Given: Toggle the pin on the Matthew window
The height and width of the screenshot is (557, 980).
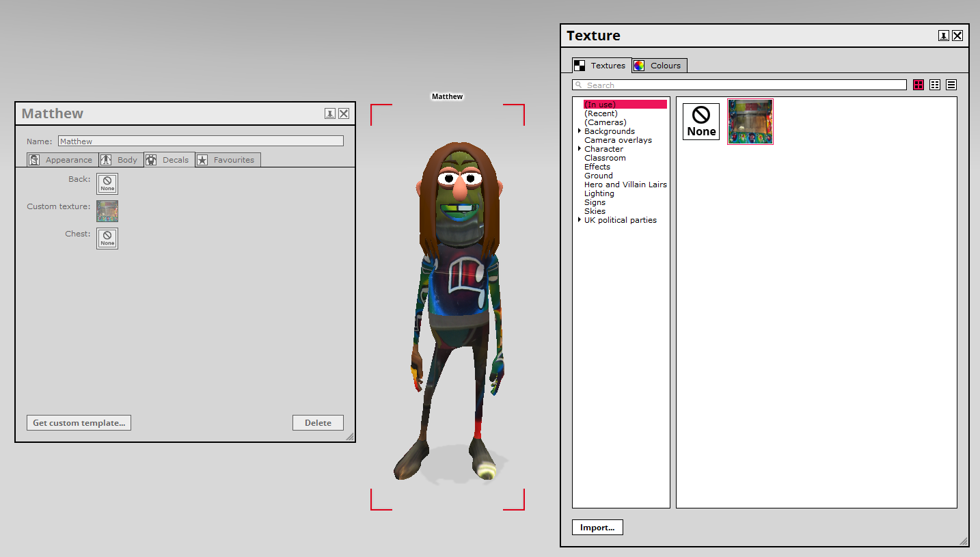Looking at the screenshot, I should (330, 113).
